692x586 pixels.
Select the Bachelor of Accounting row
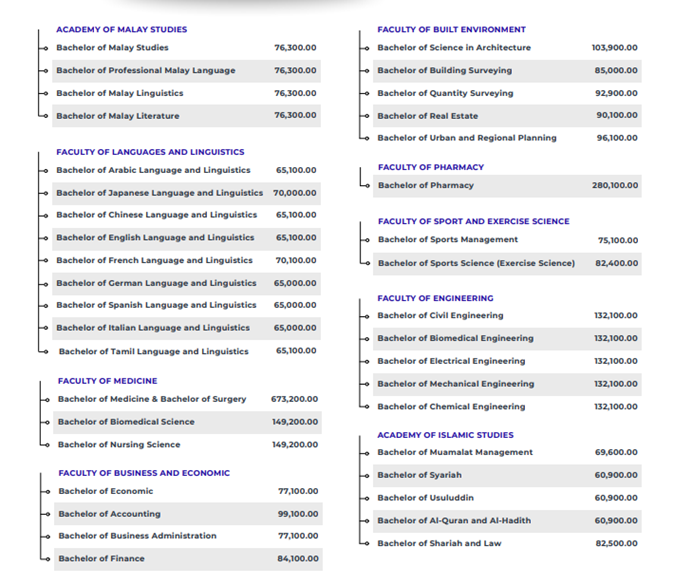tap(188, 514)
